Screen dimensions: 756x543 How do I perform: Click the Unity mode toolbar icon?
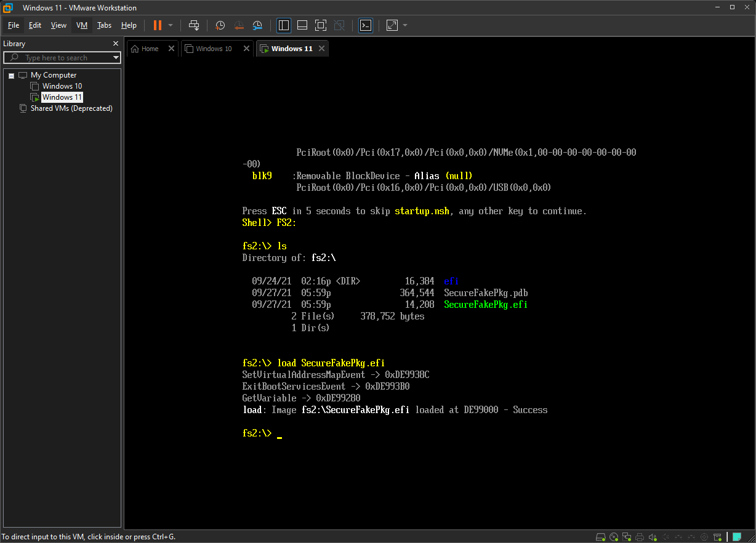tap(339, 25)
